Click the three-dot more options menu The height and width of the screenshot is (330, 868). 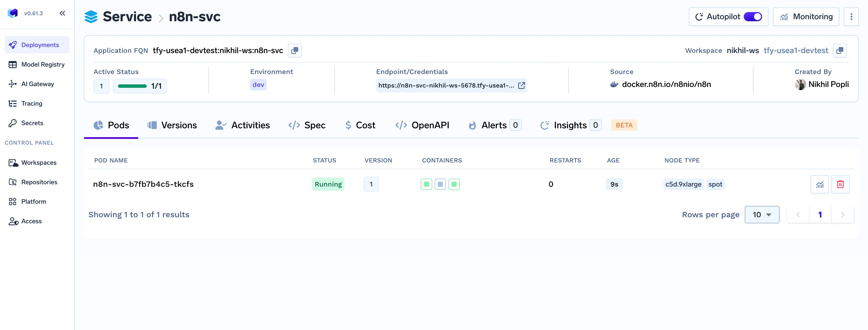pyautogui.click(x=851, y=17)
